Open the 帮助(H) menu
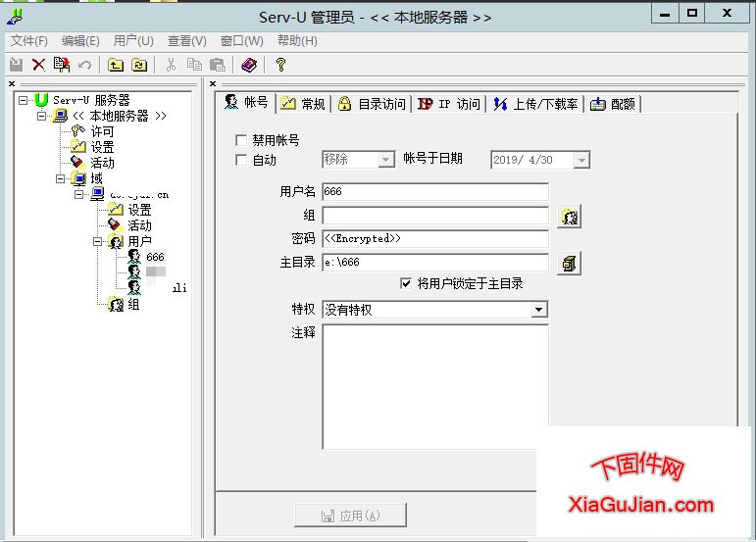This screenshot has width=756, height=542. [297, 41]
